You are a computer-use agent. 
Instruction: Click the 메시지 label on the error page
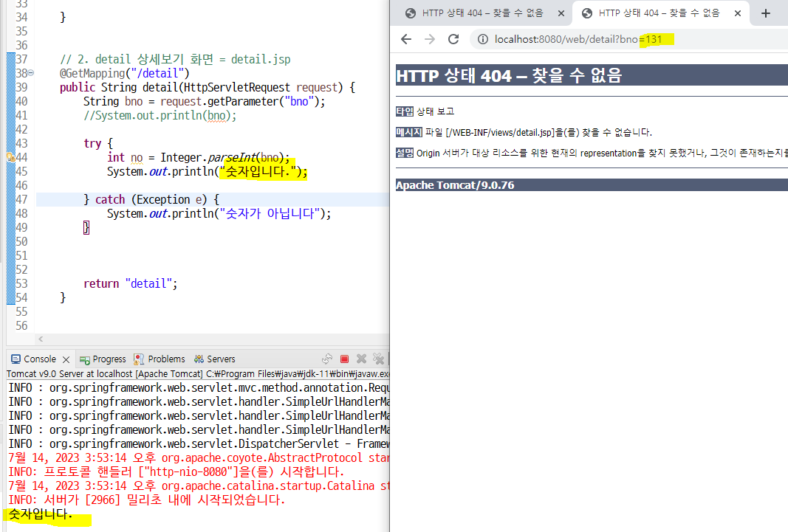point(409,133)
